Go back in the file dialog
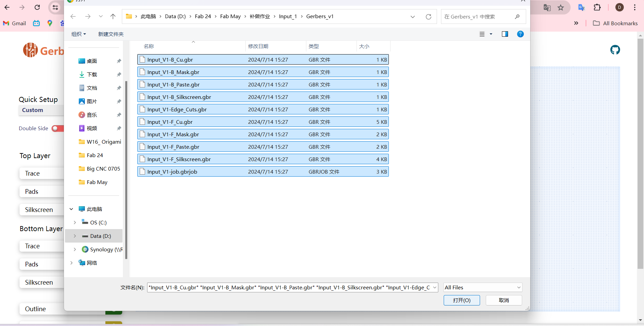This screenshot has height=326, width=644. click(73, 16)
